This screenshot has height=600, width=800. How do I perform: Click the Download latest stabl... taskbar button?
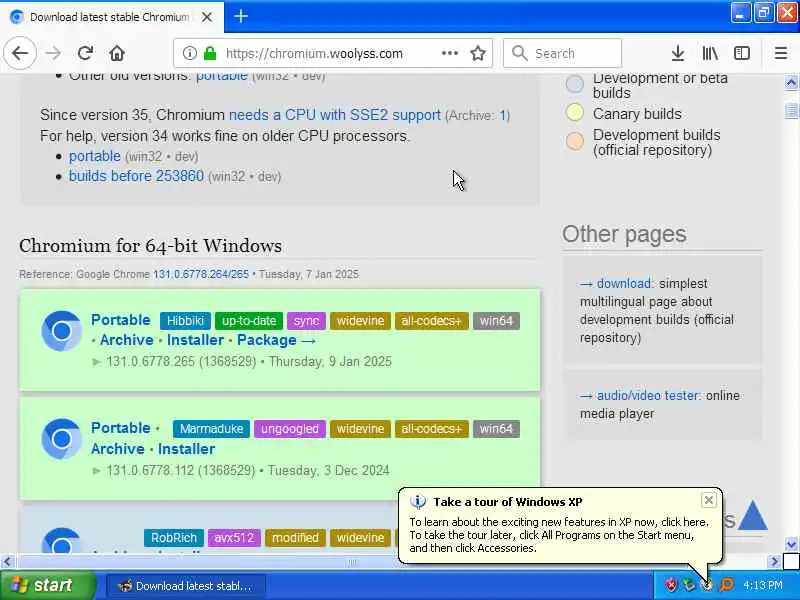click(186, 586)
